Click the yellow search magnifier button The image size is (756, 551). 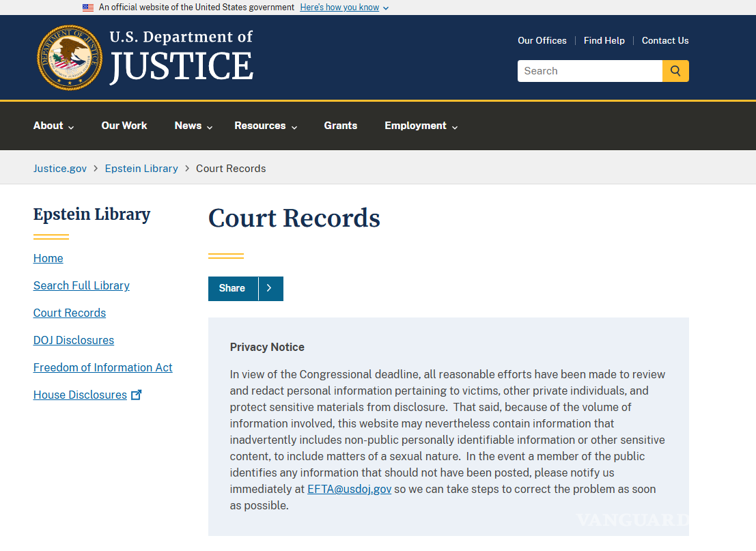click(x=675, y=71)
